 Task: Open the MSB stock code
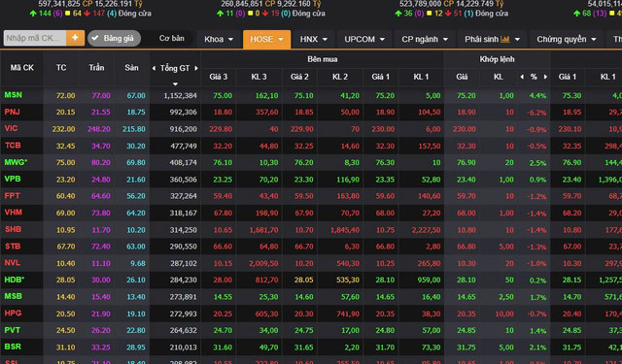tap(13, 296)
